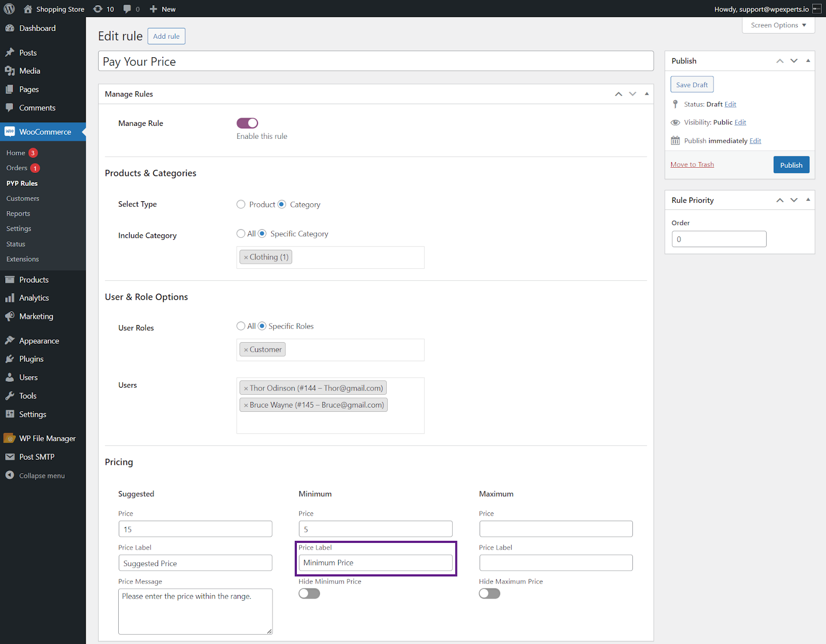Open the Tools wrench icon

[x=10, y=396]
